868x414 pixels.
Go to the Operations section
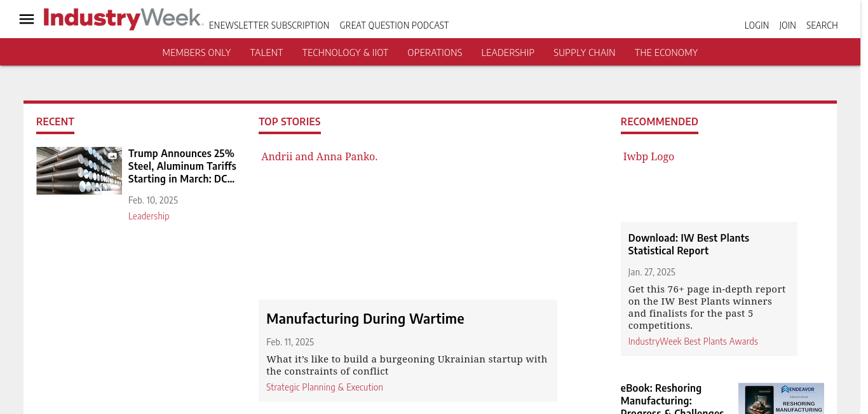tap(435, 53)
